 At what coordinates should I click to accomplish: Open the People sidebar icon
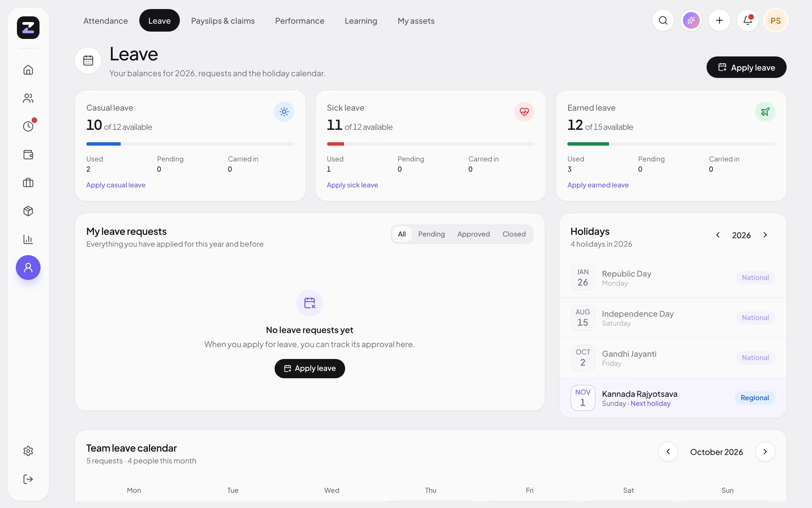(x=28, y=98)
